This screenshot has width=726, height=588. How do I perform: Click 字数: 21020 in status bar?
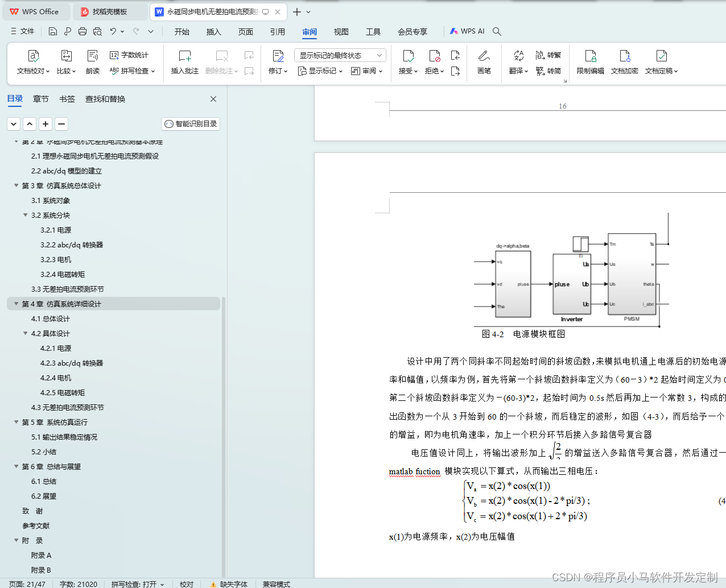coord(79,584)
